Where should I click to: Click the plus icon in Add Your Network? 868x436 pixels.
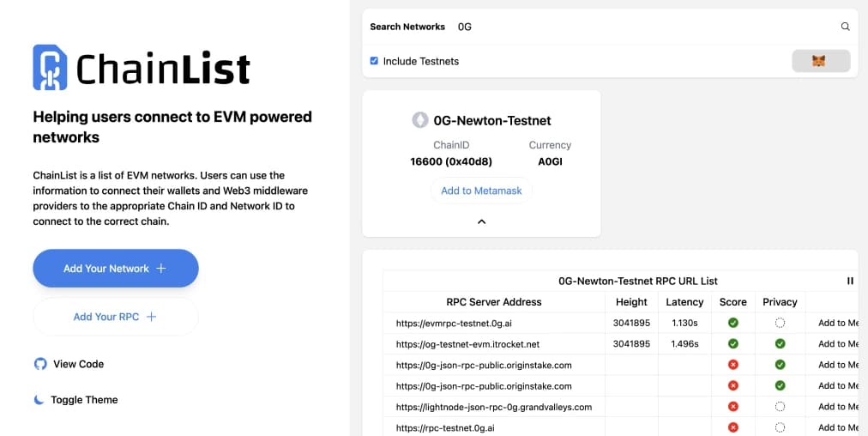coord(161,268)
